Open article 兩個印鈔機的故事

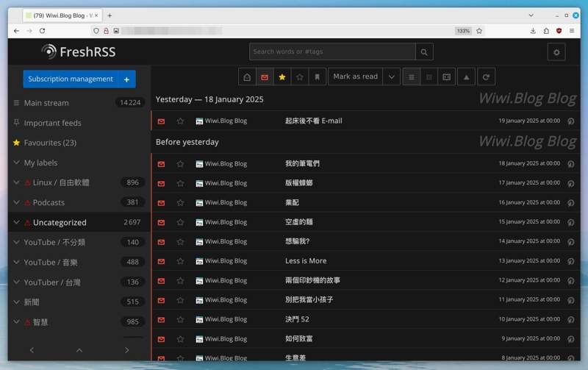[x=312, y=280]
